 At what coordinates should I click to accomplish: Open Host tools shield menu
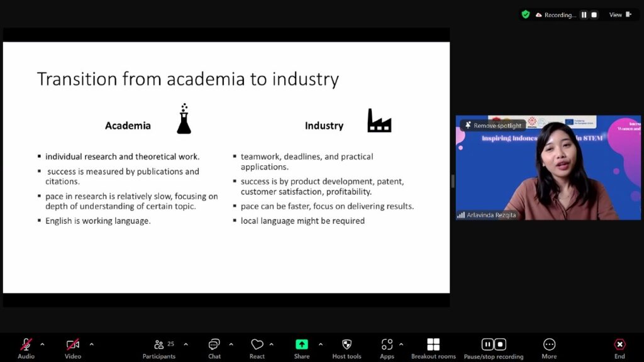[347, 348]
